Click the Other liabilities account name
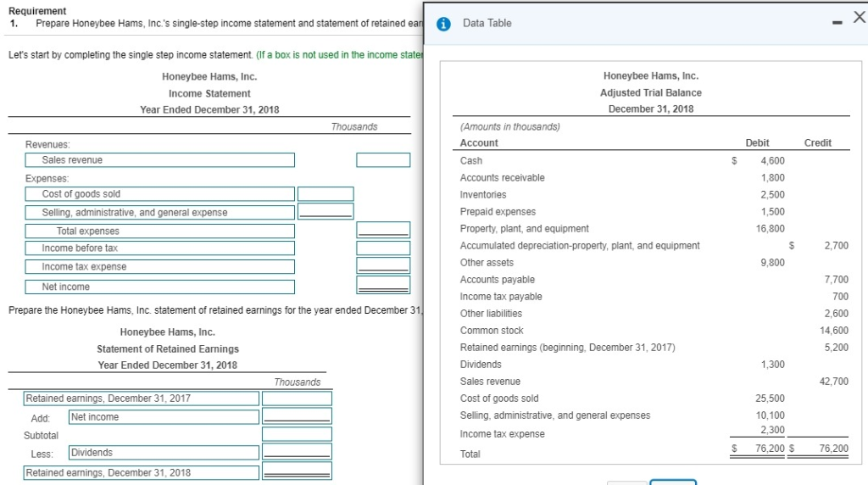This screenshot has height=485, width=868. pos(491,314)
